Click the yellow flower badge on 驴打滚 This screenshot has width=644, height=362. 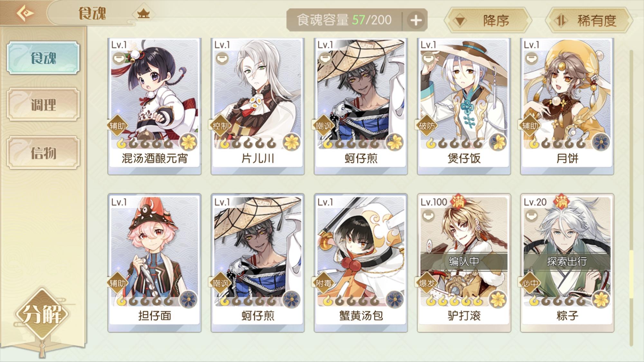(x=498, y=299)
